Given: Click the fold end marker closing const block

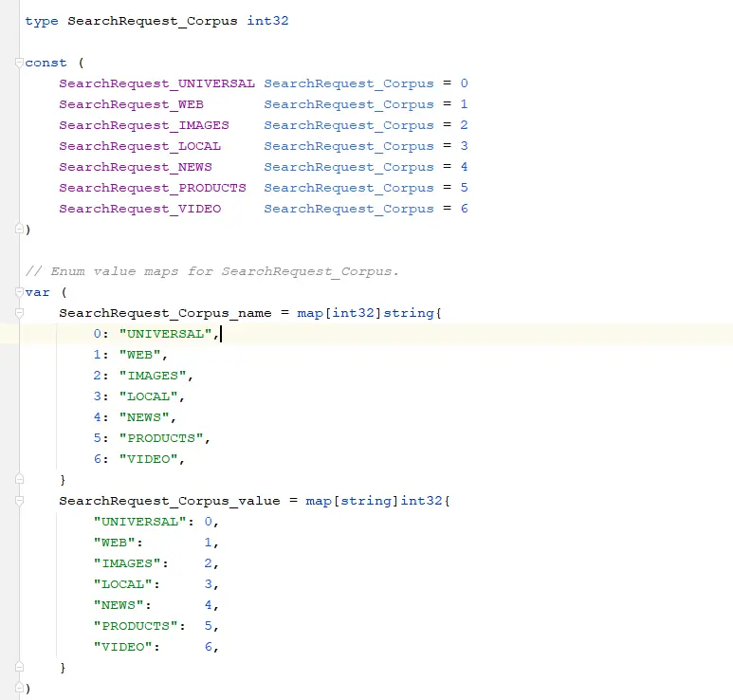Looking at the screenshot, I should pyautogui.click(x=19, y=229).
